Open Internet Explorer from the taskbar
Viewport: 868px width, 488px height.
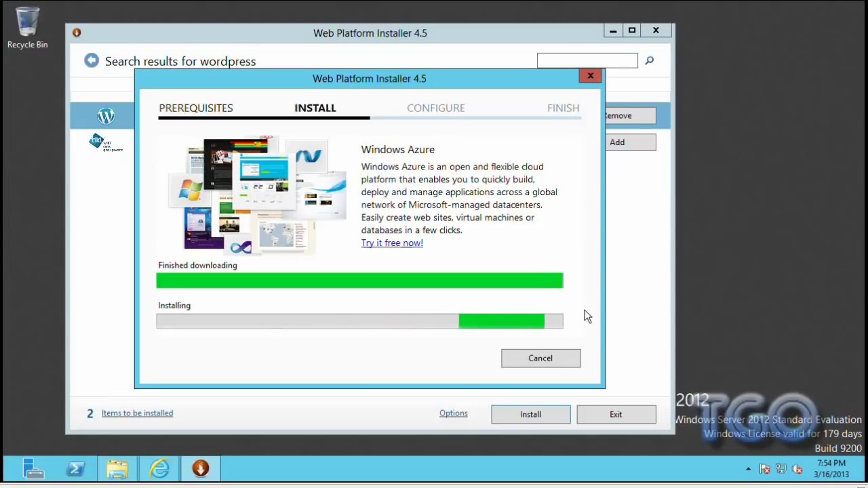pos(159,468)
